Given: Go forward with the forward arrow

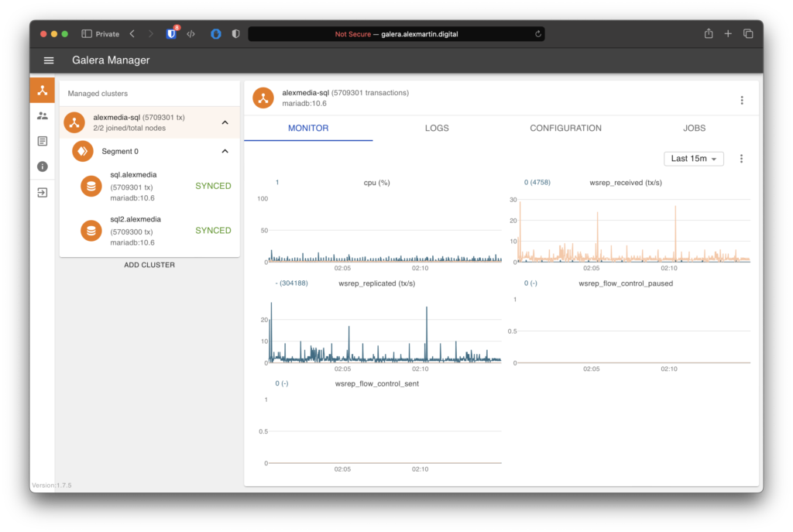Looking at the screenshot, I should (151, 34).
